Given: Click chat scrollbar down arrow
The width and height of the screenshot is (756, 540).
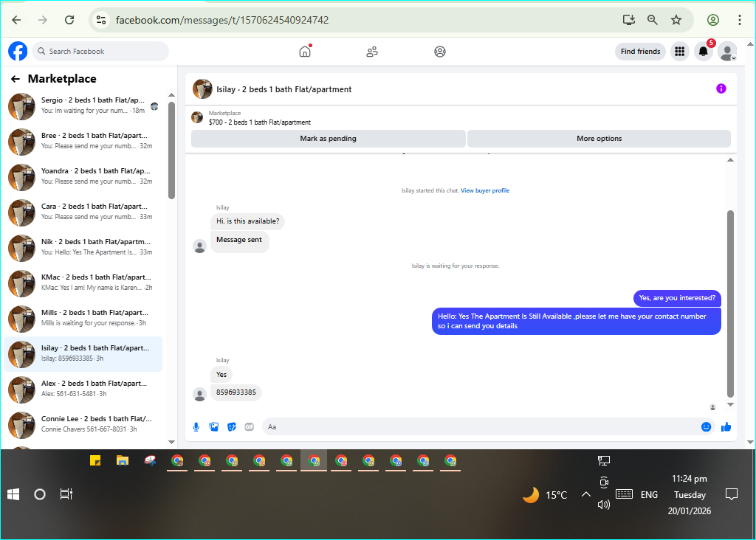Looking at the screenshot, I should pos(730,405).
